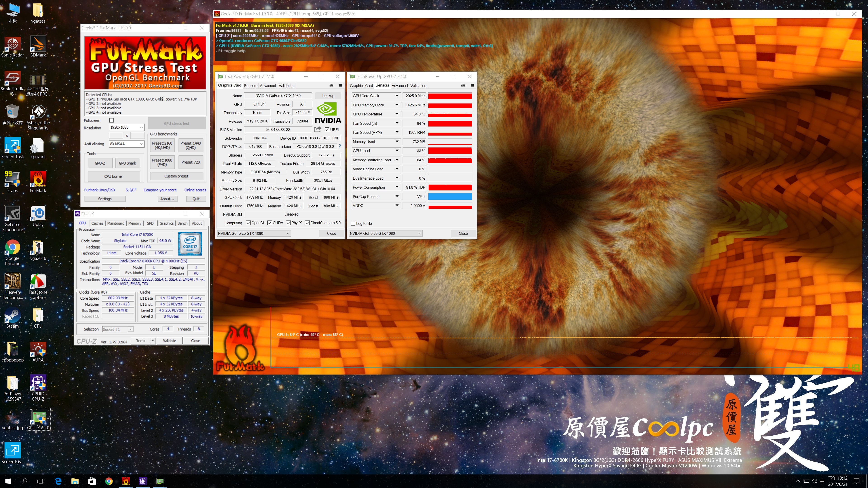Open the PerfCap Reason sensor dropdown arrow

tap(397, 196)
